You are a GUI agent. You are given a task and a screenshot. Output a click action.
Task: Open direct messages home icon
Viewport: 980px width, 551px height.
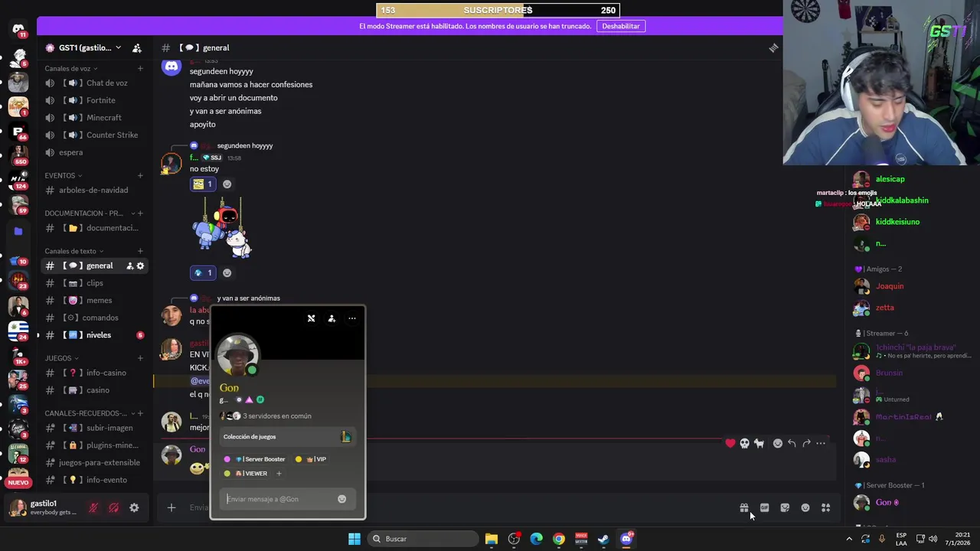pos(18,29)
